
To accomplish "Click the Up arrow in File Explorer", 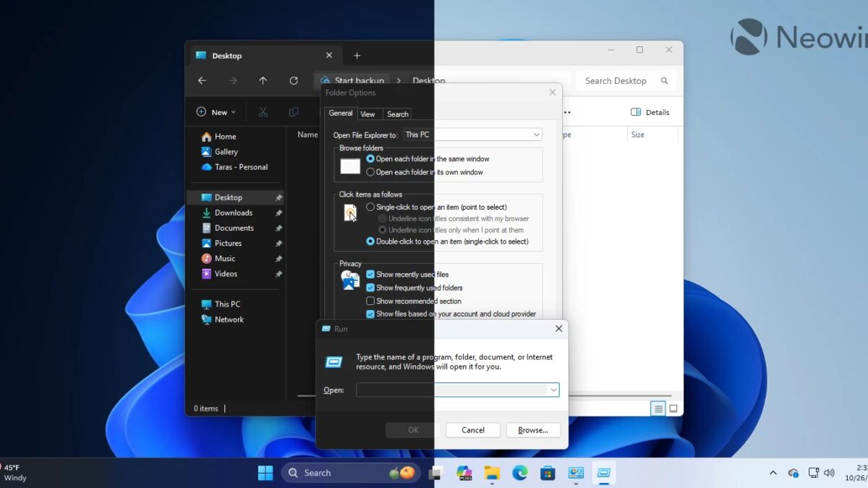I will pyautogui.click(x=263, y=81).
